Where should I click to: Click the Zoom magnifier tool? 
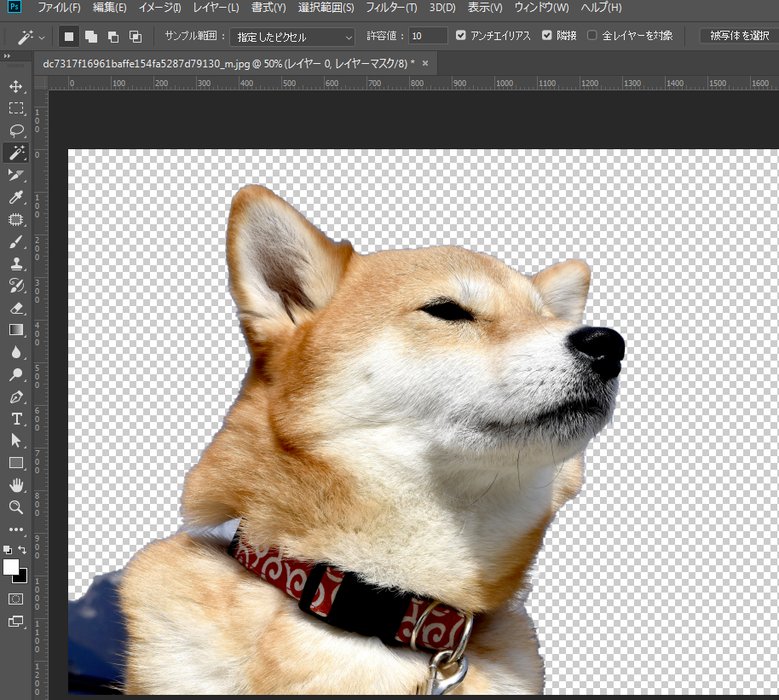[x=16, y=507]
